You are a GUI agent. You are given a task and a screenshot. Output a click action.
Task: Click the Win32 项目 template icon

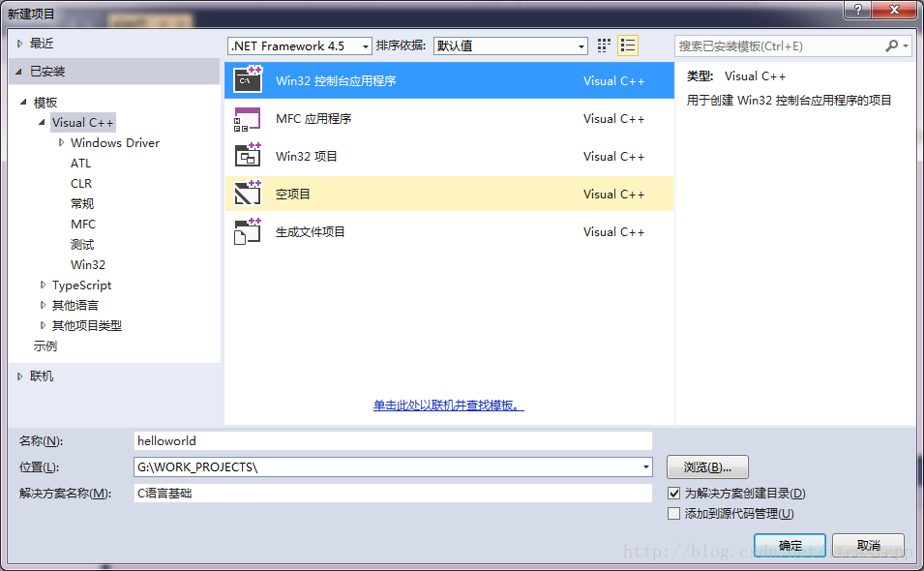(248, 156)
